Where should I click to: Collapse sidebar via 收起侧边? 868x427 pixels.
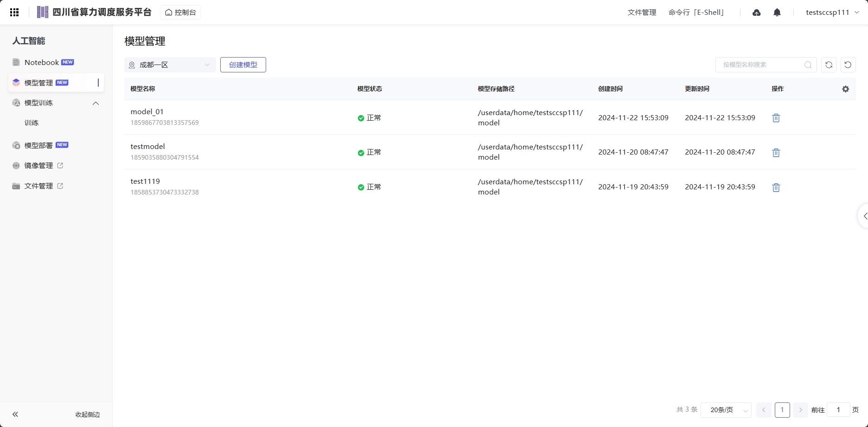click(x=88, y=414)
